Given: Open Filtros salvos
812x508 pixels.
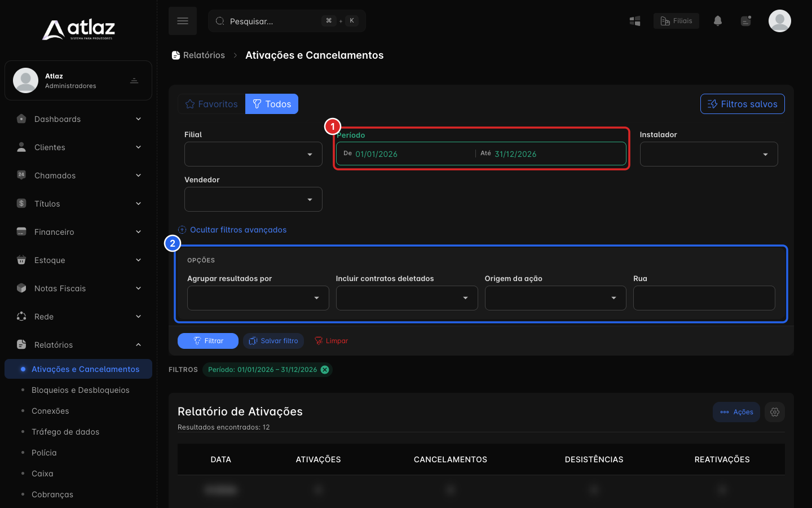Looking at the screenshot, I should (x=743, y=104).
